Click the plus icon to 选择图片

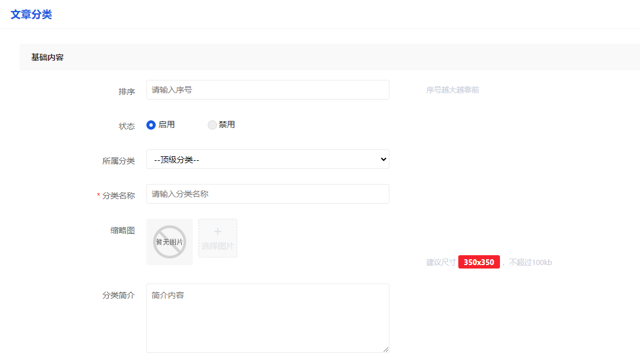pyautogui.click(x=218, y=233)
